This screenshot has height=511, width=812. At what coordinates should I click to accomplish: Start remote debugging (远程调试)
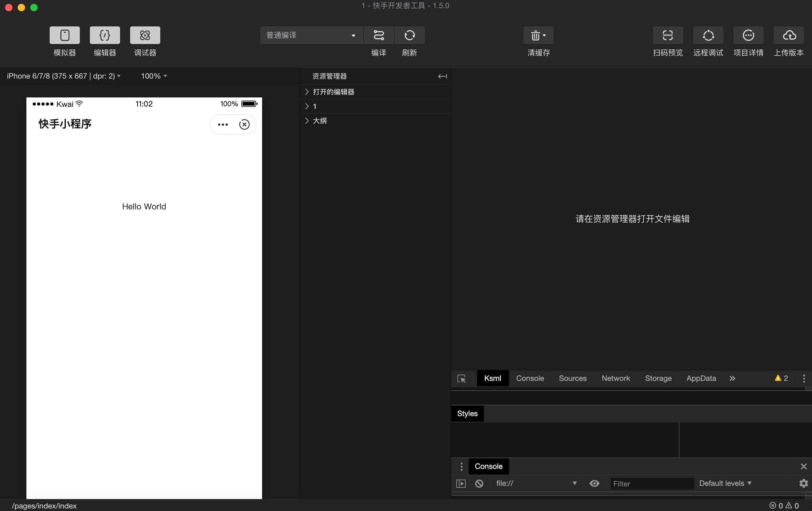(708, 35)
